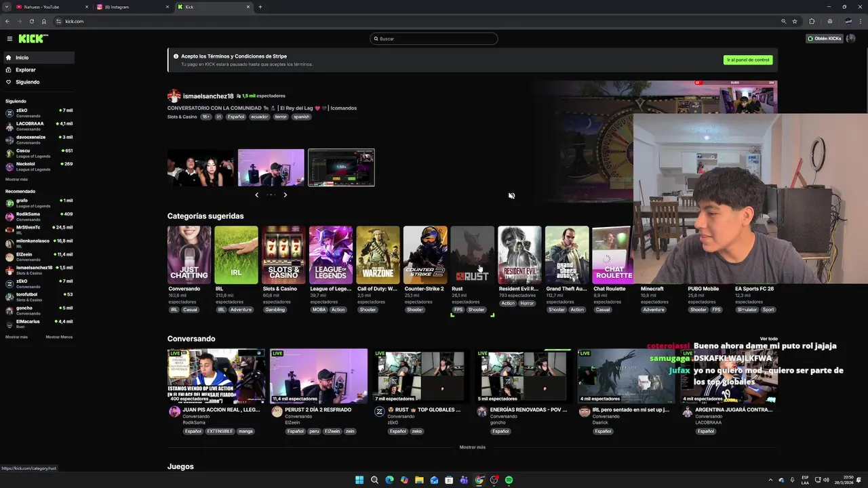
Task: Open the browser extensions puzzle icon
Action: 812,21
